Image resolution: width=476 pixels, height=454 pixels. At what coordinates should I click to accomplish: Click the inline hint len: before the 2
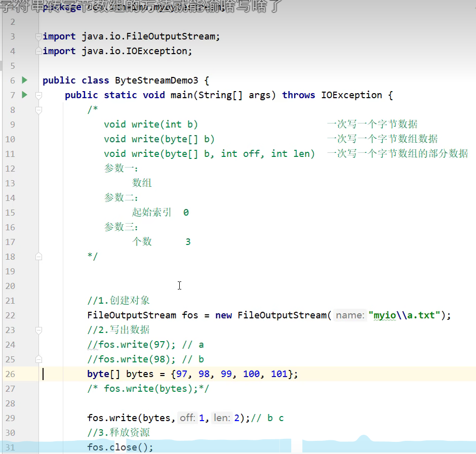221,418
